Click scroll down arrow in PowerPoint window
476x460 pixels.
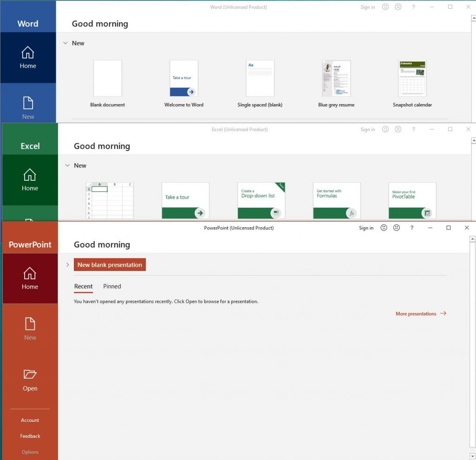pyautogui.click(x=472, y=456)
